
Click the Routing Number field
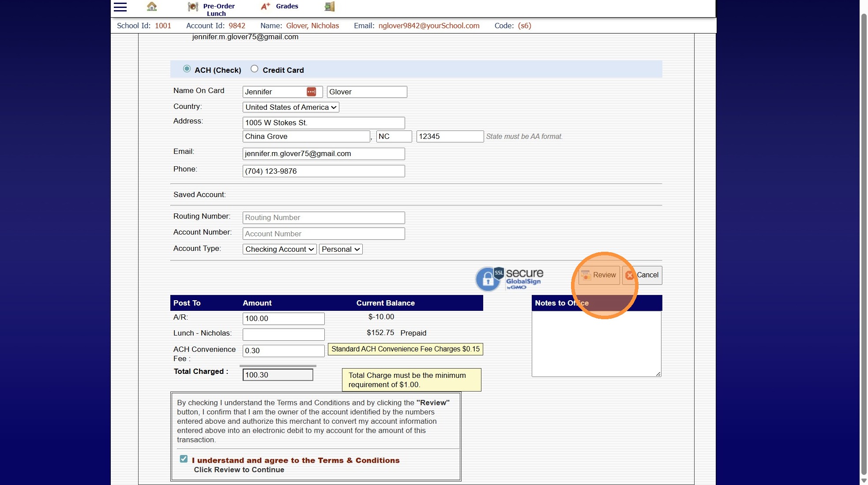(323, 217)
